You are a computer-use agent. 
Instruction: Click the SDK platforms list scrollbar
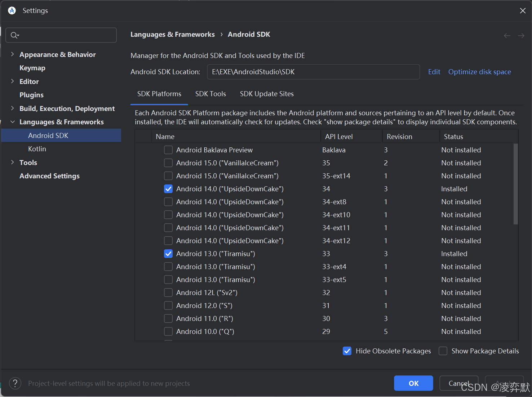point(515,184)
